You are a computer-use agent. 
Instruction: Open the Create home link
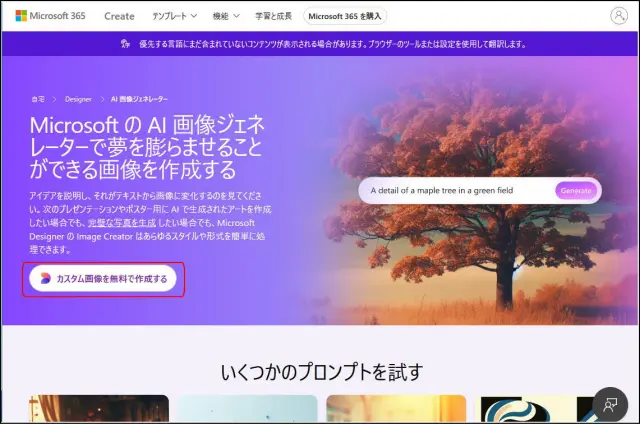(x=119, y=16)
